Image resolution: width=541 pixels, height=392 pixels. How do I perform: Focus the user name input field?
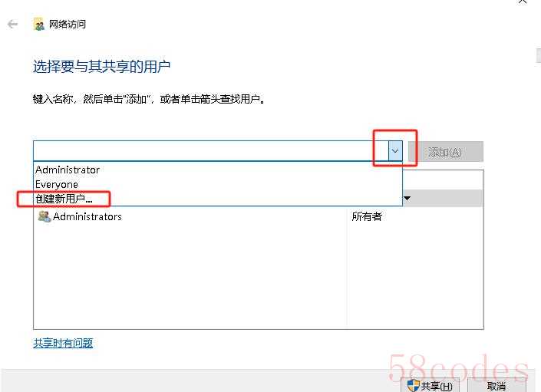(211, 151)
